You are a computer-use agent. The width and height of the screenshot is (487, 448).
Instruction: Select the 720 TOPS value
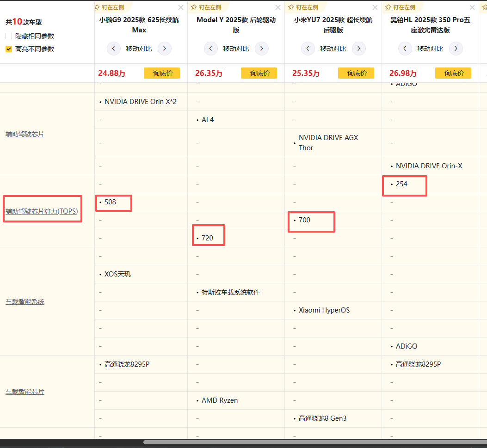click(207, 238)
